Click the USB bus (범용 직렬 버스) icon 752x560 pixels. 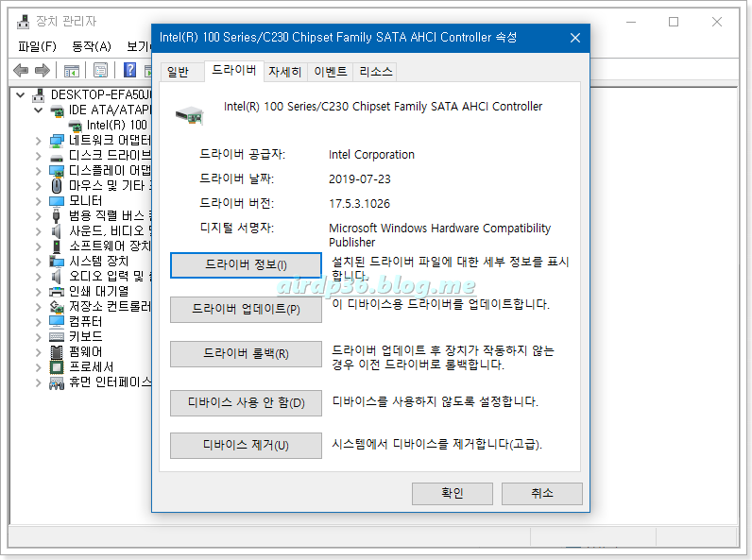coord(57,215)
